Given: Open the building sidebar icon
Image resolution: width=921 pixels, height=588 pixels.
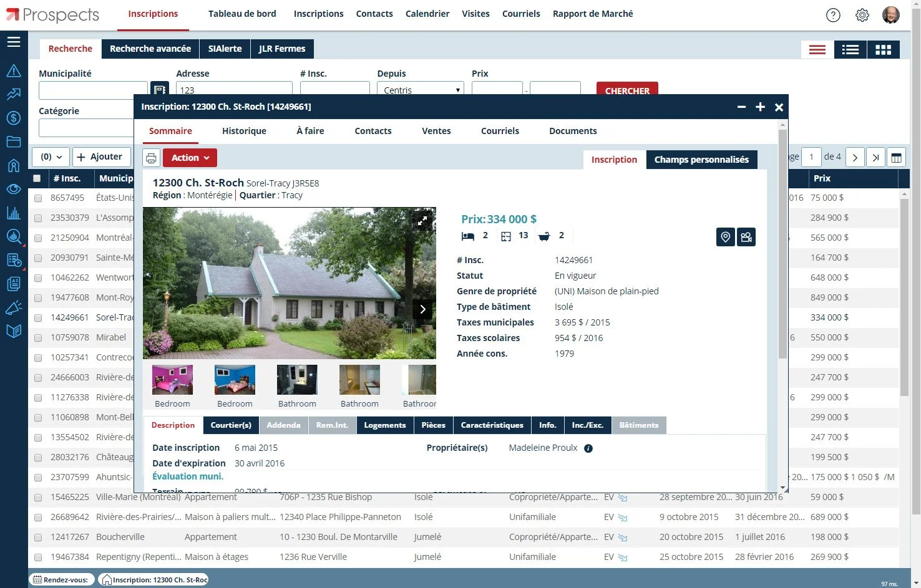Looking at the screenshot, I should click(14, 165).
